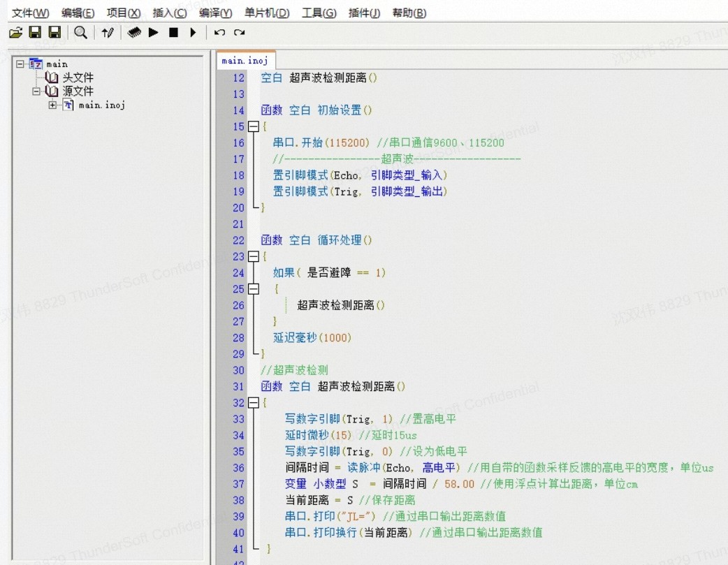Image resolution: width=728 pixels, height=565 pixels.
Task: Click the 源文件 book icon
Action: (52, 91)
